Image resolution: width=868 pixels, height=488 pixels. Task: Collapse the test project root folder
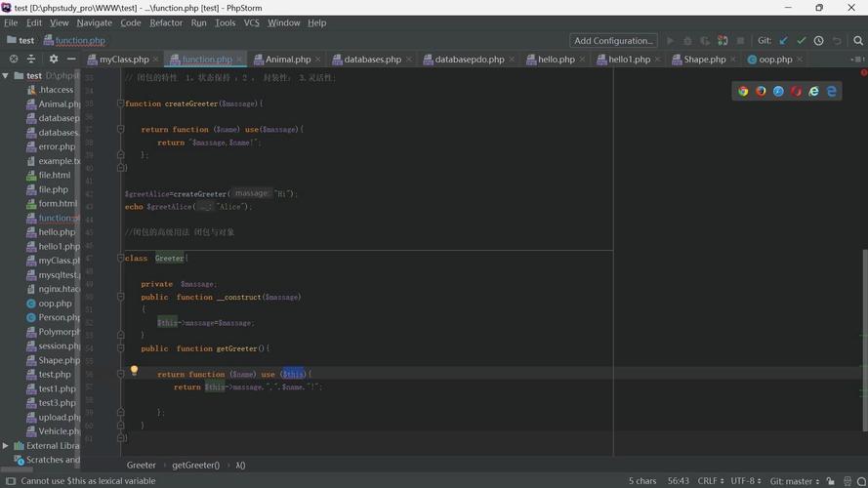click(6, 75)
